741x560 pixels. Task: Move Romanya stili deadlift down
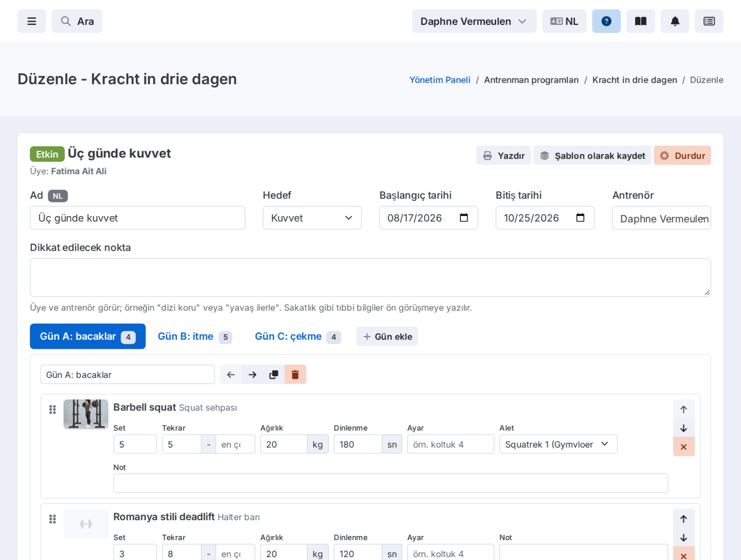pyautogui.click(x=684, y=538)
